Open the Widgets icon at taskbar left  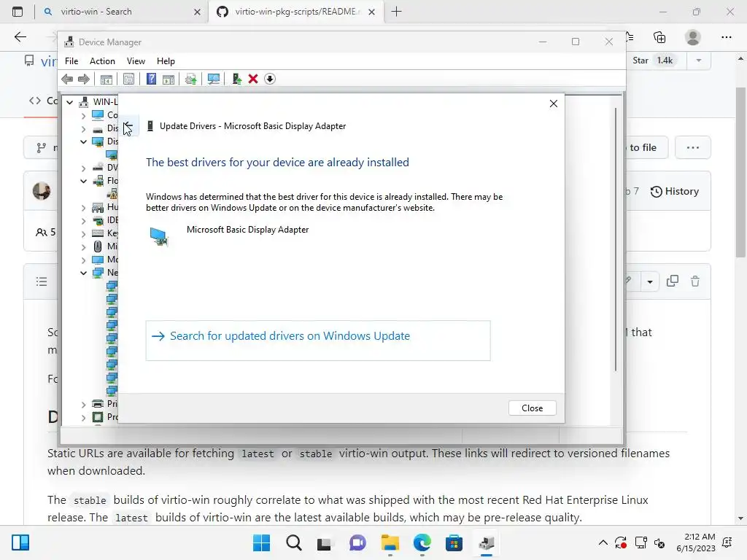[20, 542]
